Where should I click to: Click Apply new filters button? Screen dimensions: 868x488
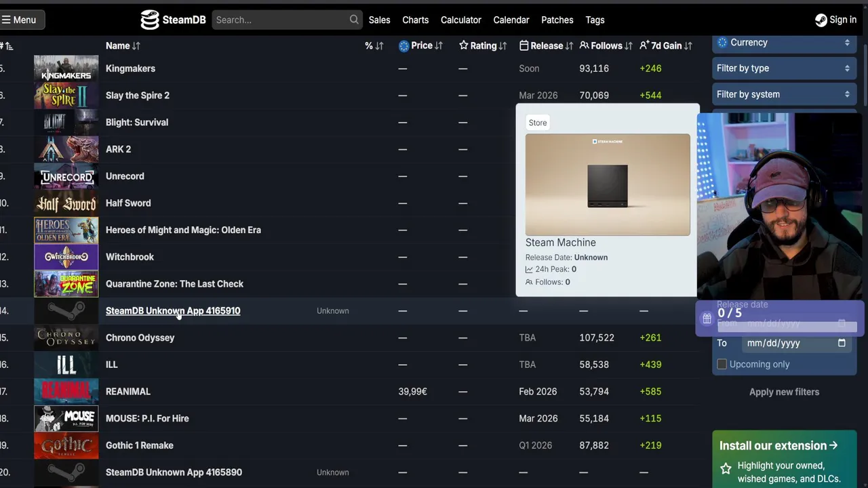[x=784, y=392]
